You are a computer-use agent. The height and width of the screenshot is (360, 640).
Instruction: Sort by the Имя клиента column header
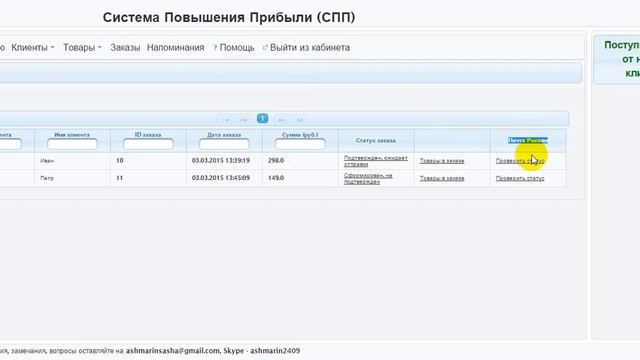point(72,135)
